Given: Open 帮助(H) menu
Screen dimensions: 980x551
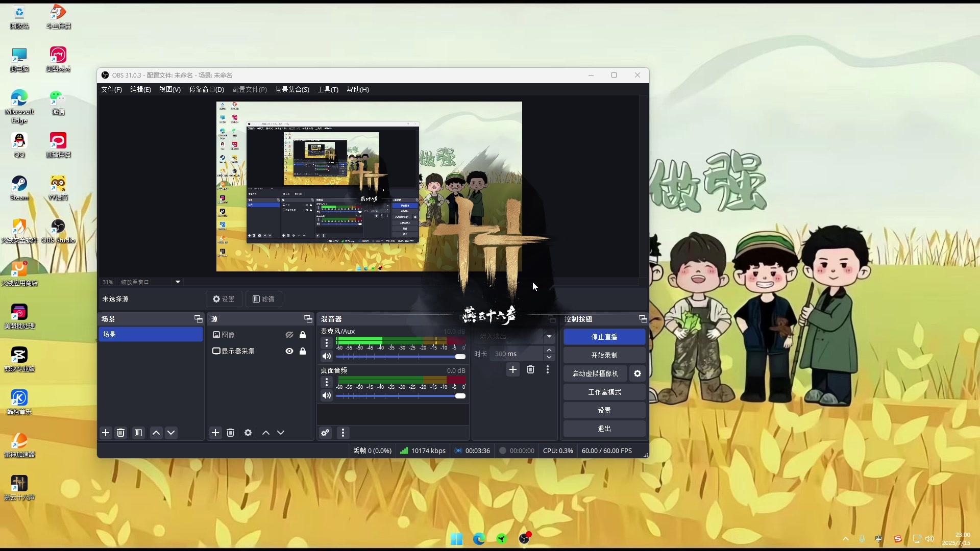Looking at the screenshot, I should [358, 89].
